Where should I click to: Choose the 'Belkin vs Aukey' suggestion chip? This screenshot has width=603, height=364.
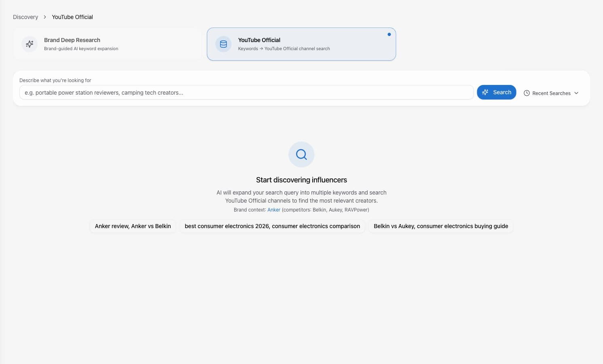[441, 226]
